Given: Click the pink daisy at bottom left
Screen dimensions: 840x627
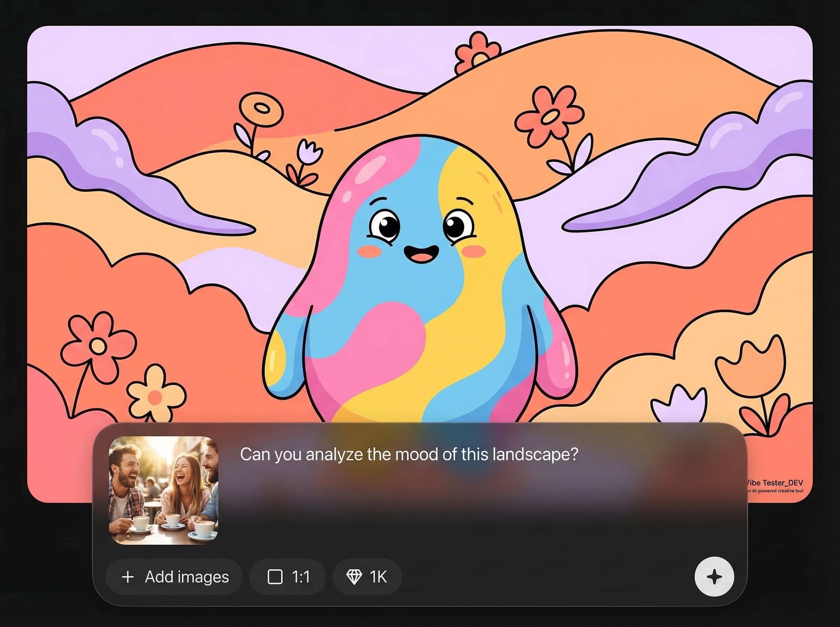Looking at the screenshot, I should tap(98, 346).
